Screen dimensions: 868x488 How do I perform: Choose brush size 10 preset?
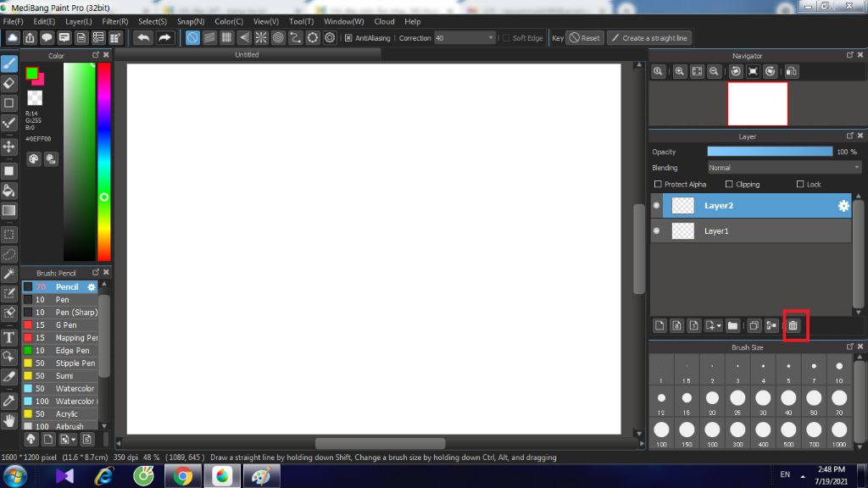click(839, 369)
